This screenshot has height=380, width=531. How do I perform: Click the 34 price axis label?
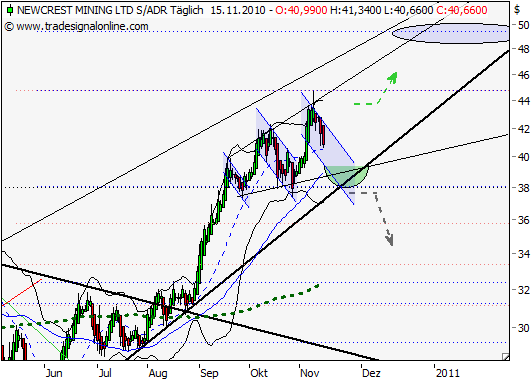523,254
